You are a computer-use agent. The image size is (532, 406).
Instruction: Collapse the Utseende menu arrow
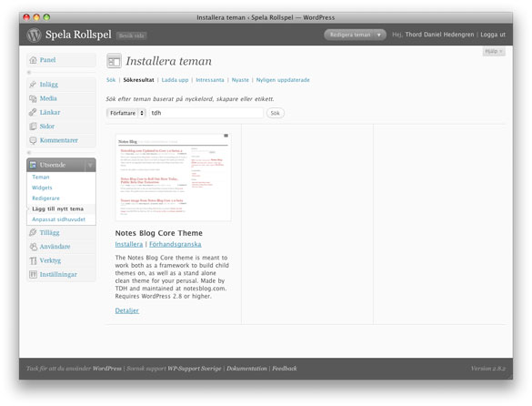(90, 165)
